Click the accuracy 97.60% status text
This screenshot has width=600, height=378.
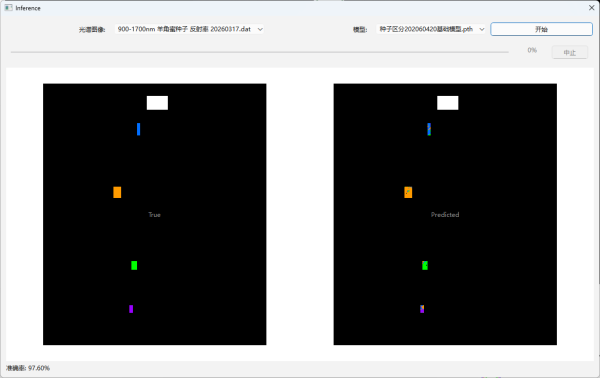28,368
